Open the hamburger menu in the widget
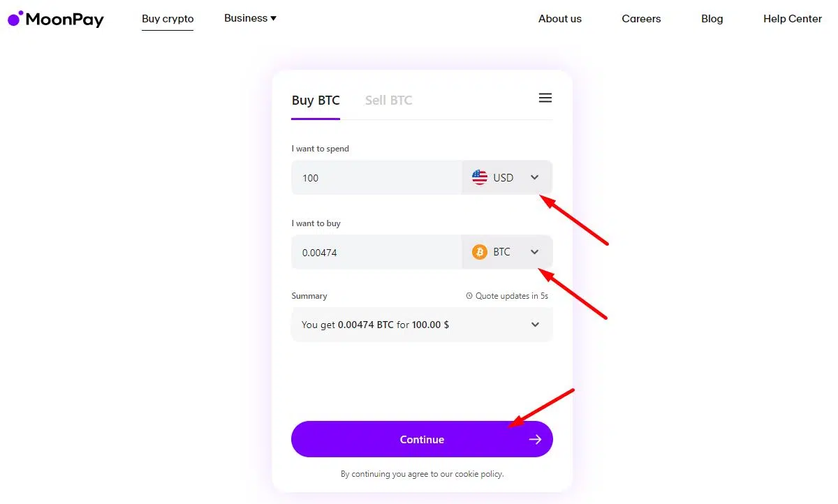The width and height of the screenshot is (838, 504). coord(545,98)
